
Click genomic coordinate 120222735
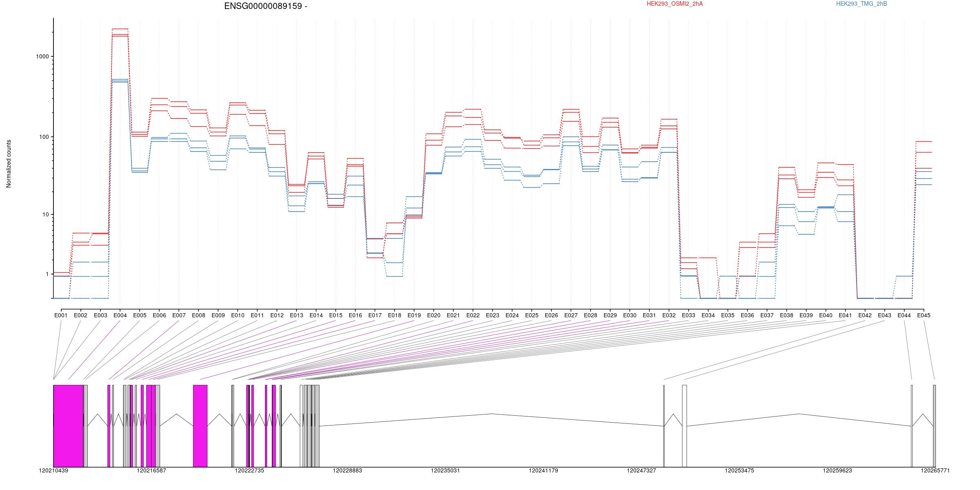coord(249,470)
